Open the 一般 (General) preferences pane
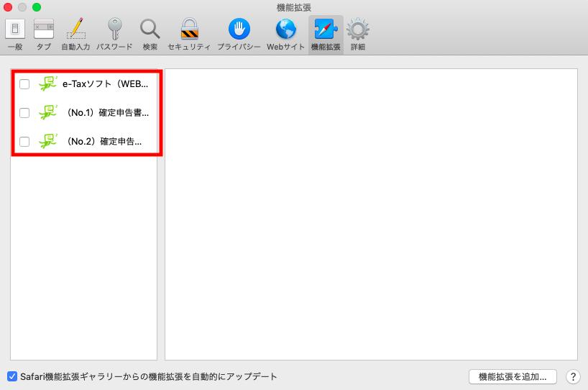The image size is (588, 390). click(15, 34)
